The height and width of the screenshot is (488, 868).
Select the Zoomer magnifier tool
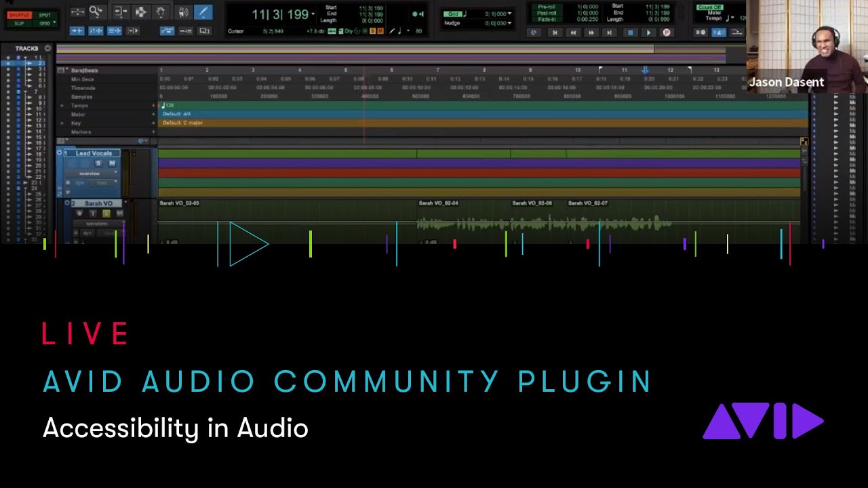[x=96, y=12]
